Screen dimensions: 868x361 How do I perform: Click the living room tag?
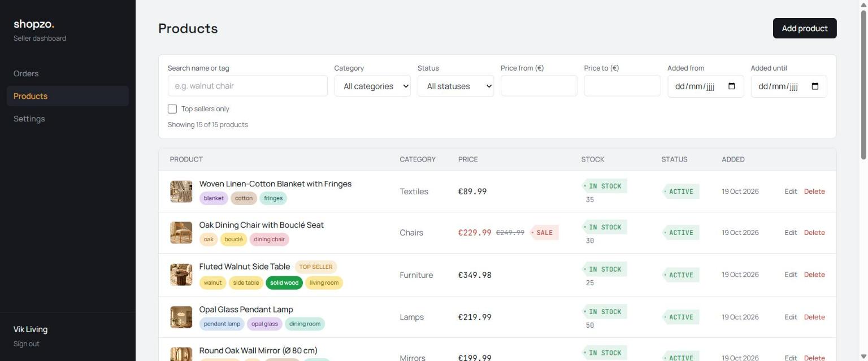324,283
